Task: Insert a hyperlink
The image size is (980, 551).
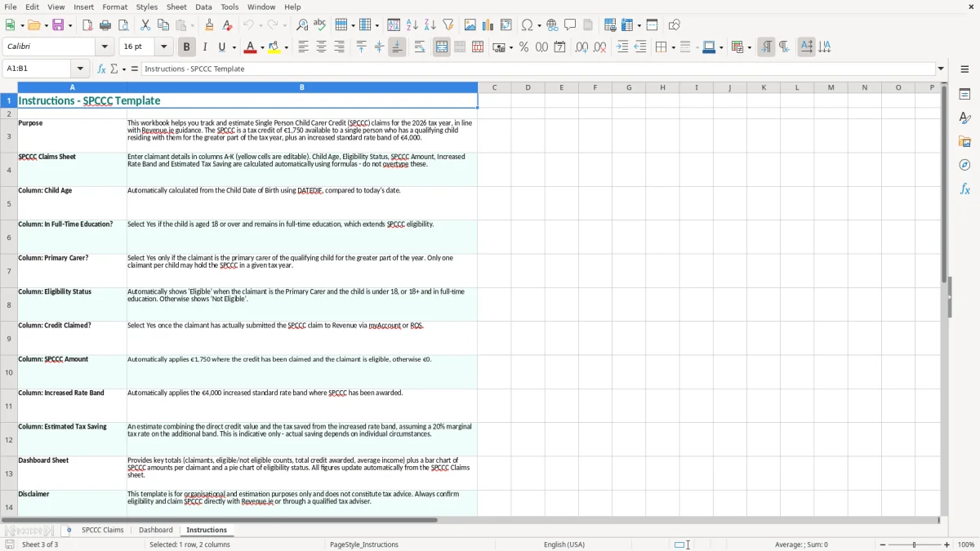Action: (x=552, y=25)
